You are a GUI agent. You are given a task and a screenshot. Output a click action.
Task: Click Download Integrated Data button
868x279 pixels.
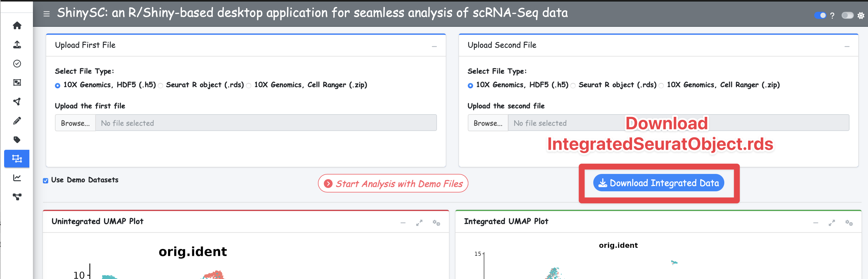pyautogui.click(x=658, y=183)
